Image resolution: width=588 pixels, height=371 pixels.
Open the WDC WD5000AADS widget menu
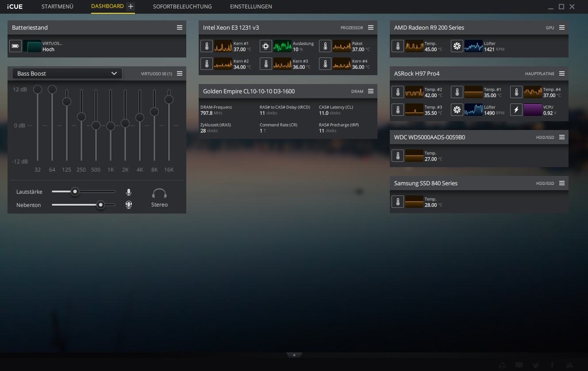click(562, 137)
